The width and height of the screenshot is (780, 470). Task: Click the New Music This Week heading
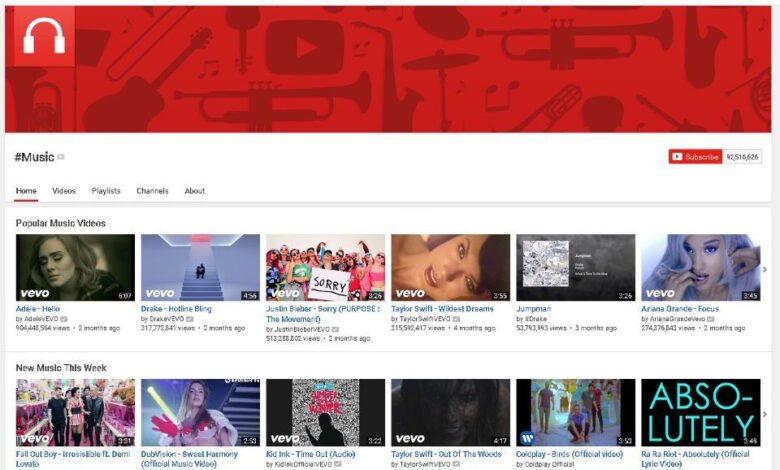tap(61, 368)
